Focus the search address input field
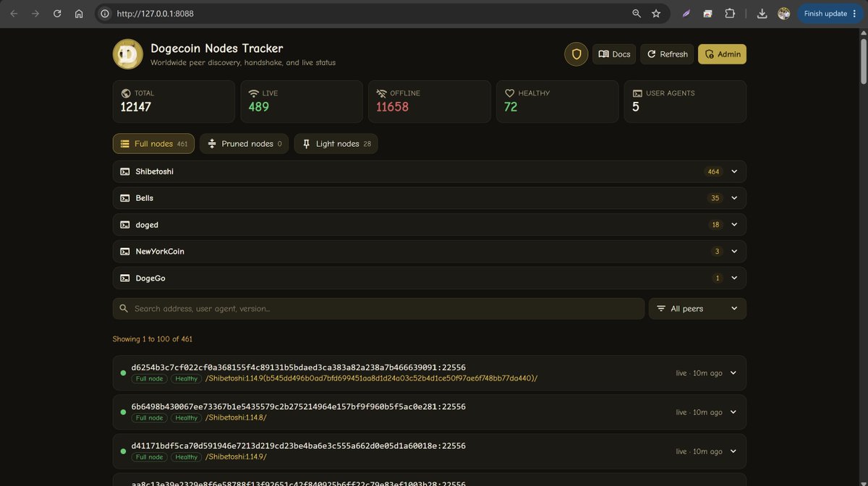This screenshot has height=486, width=868. click(x=378, y=309)
